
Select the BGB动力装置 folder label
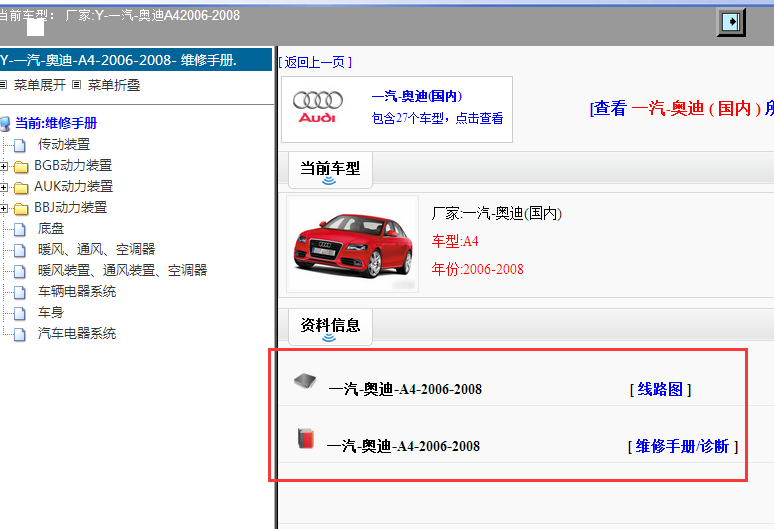click(73, 165)
